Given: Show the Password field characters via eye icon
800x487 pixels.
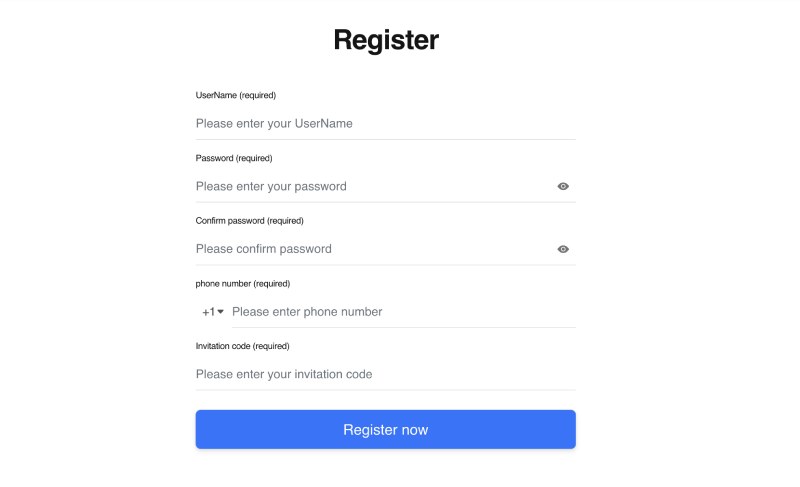Looking at the screenshot, I should coord(563,186).
